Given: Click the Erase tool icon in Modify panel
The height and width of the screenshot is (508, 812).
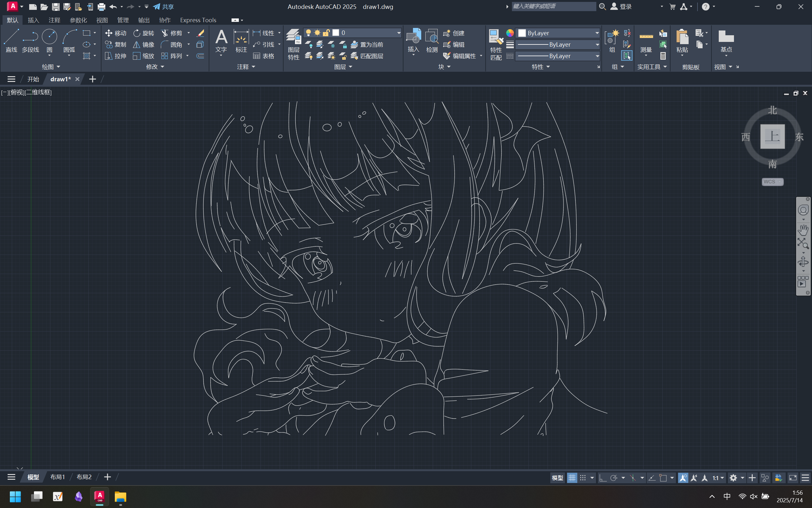Looking at the screenshot, I should tap(200, 33).
